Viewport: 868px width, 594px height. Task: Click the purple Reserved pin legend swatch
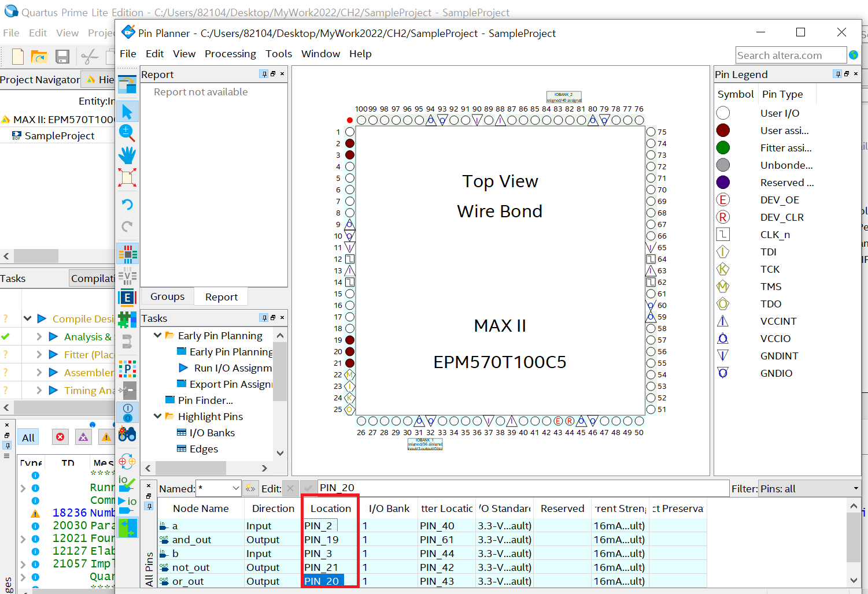coord(723,182)
